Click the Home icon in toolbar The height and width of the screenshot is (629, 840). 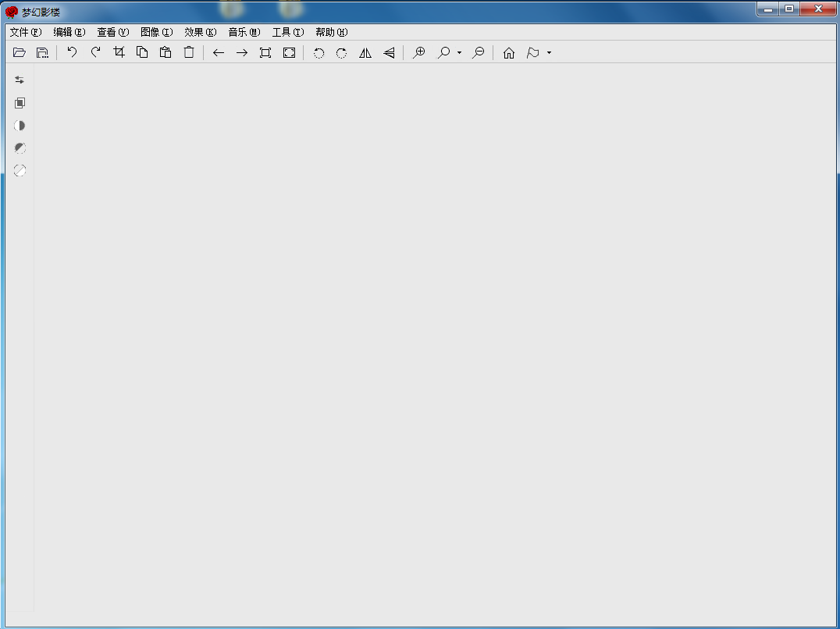point(508,52)
